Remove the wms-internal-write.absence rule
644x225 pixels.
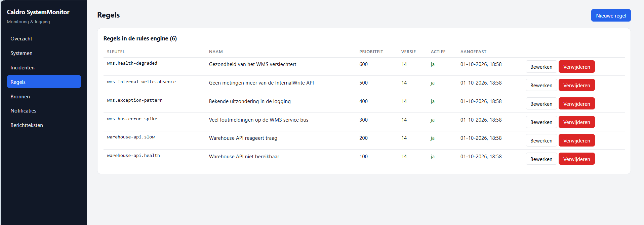pos(576,85)
